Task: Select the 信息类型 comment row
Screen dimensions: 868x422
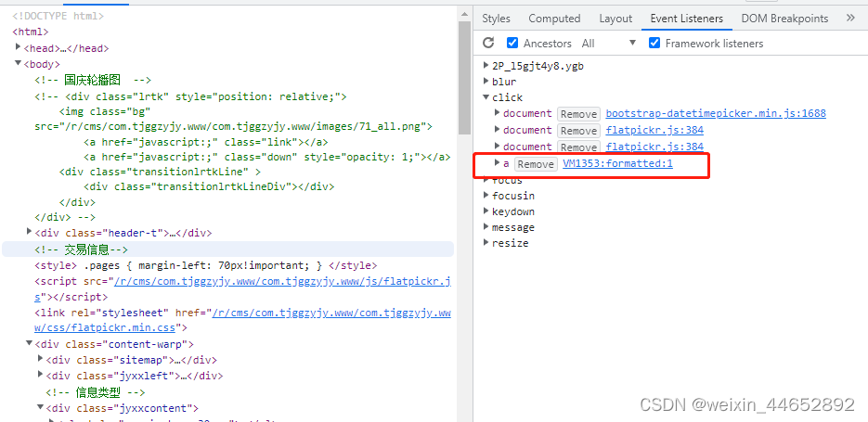Action: (96, 392)
